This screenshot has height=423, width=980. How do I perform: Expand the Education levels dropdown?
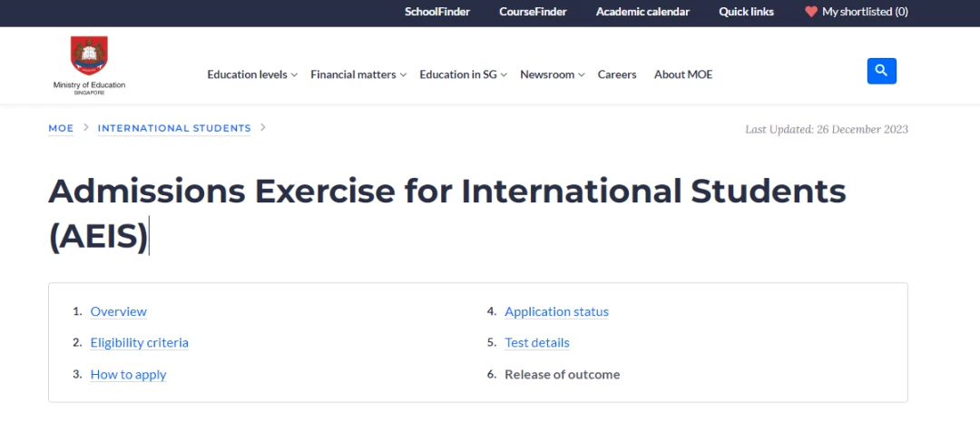click(x=252, y=75)
